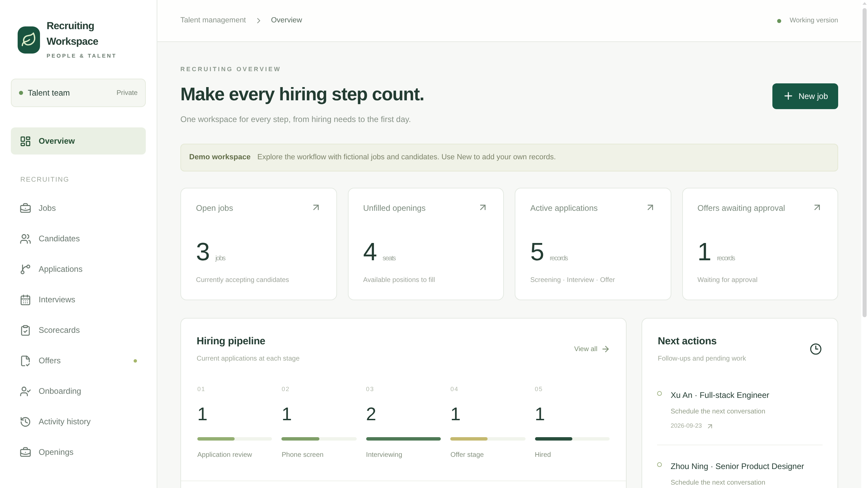Click the Private label
The image size is (868, 488).
[x=127, y=93]
